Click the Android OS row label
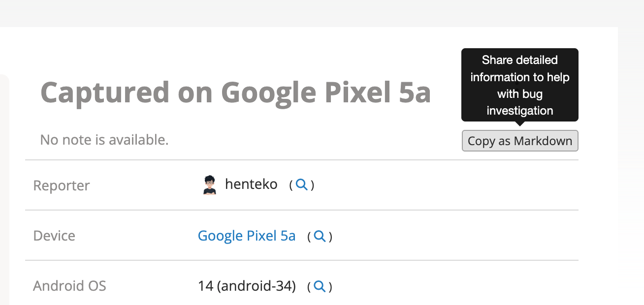The image size is (644, 305). pyautogui.click(x=69, y=286)
